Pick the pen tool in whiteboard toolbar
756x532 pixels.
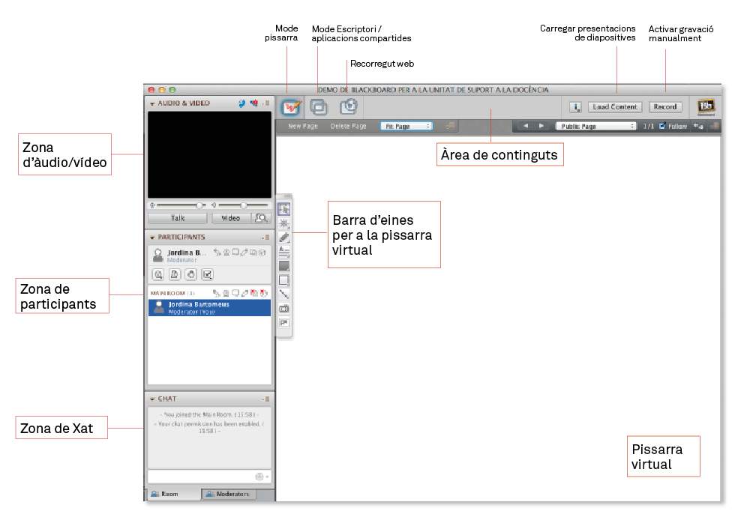tap(284, 238)
